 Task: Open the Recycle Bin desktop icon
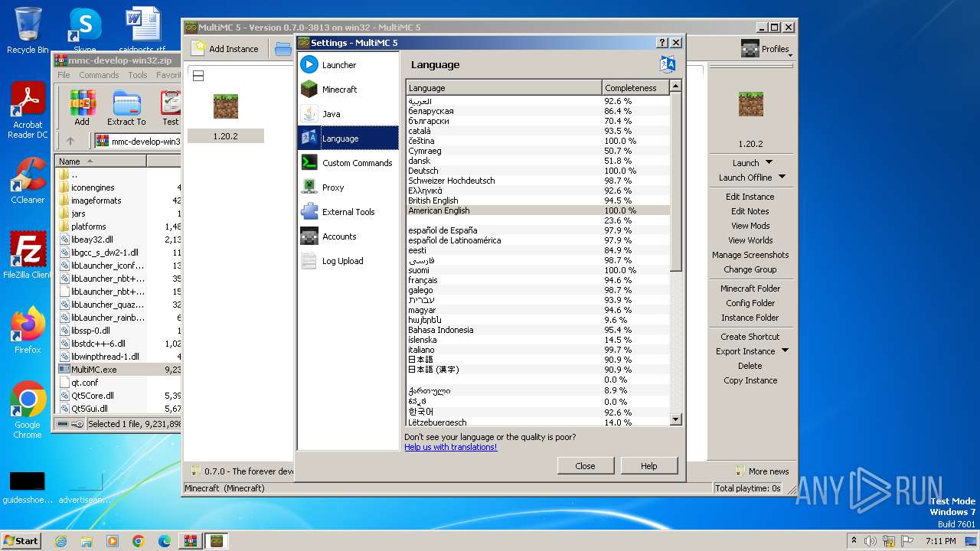point(28,31)
